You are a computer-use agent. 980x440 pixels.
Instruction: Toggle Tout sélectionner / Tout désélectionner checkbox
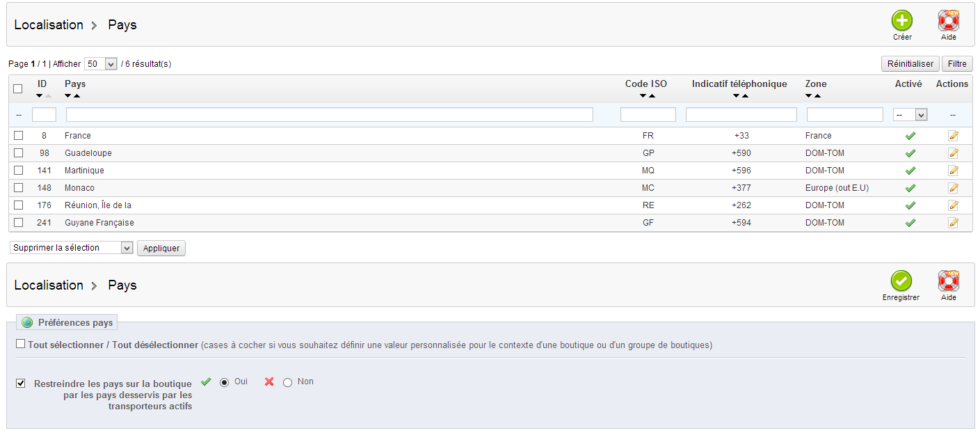tap(20, 344)
